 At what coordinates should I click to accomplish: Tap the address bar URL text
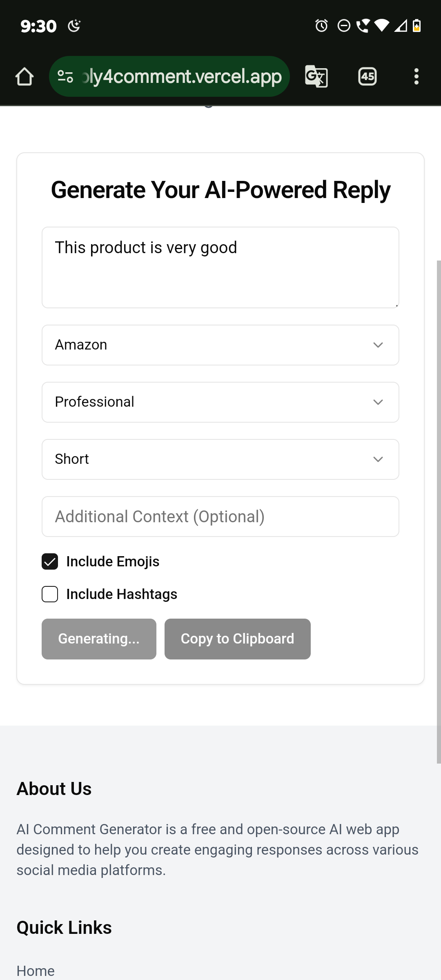(182, 76)
